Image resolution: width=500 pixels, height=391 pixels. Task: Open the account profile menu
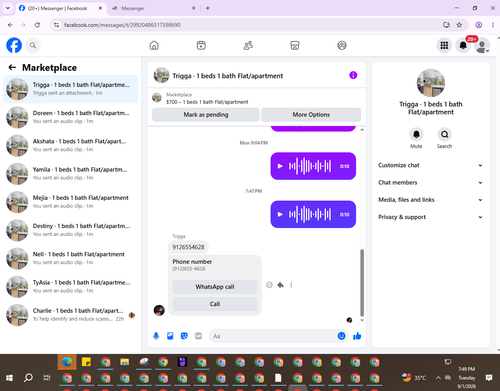tap(482, 46)
